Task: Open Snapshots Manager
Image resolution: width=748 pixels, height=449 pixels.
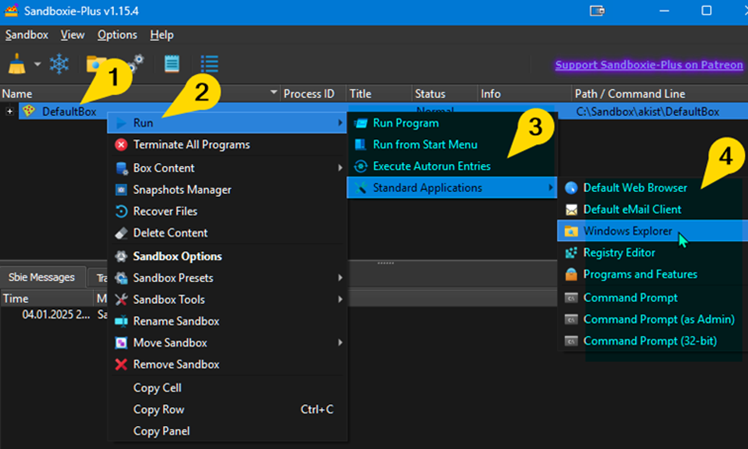Action: [182, 190]
